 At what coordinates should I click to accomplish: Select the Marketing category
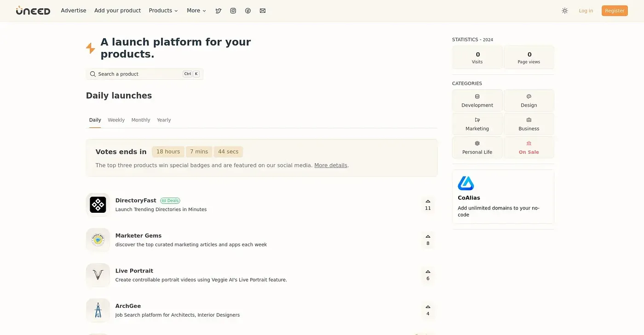click(477, 124)
